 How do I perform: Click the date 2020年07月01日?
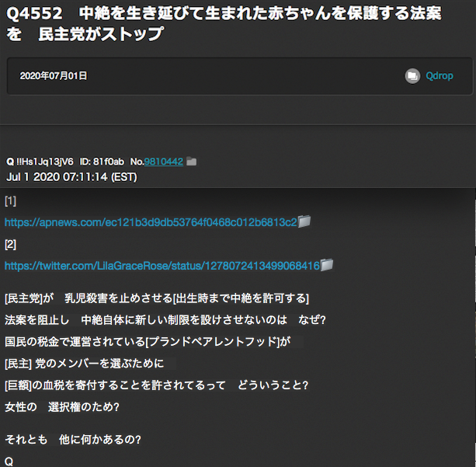pyautogui.click(x=54, y=75)
